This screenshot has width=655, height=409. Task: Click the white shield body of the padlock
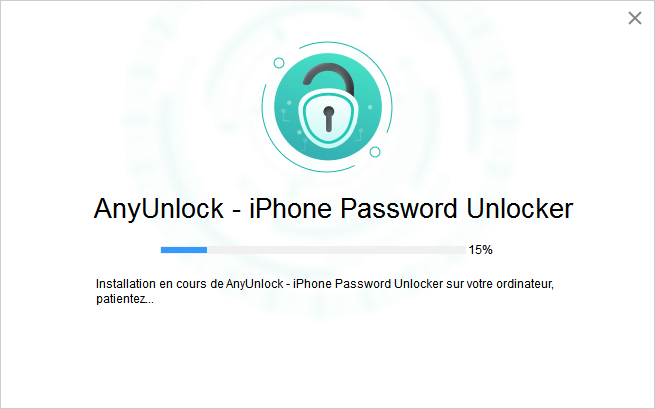(328, 118)
